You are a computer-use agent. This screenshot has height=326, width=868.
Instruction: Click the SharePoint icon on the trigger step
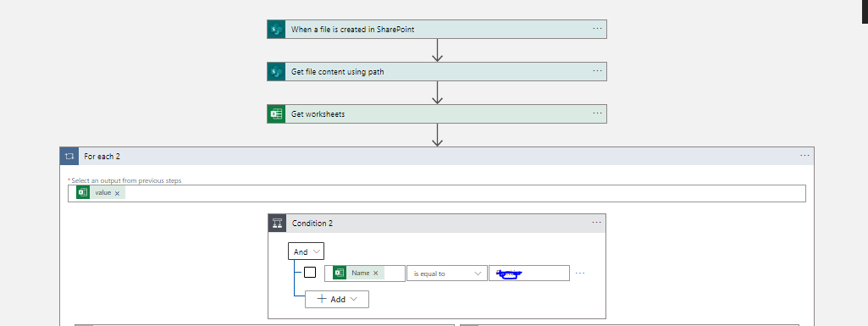point(276,30)
